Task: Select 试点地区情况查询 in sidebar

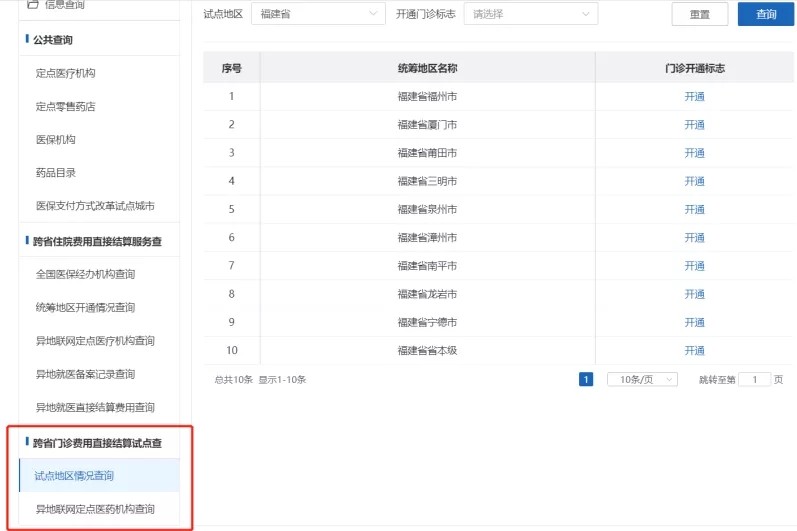Action: (99, 476)
